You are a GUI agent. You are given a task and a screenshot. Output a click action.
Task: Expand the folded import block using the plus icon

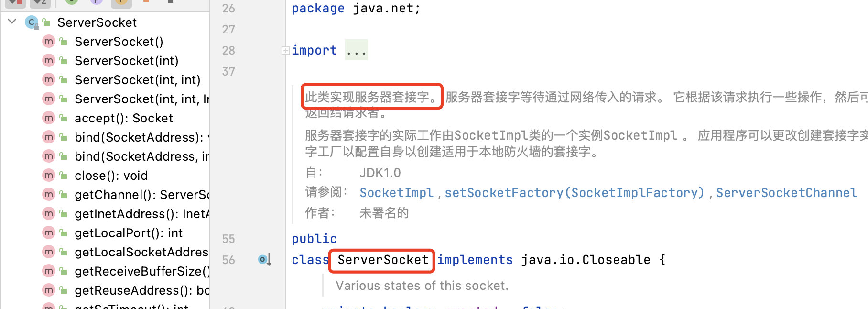[285, 50]
